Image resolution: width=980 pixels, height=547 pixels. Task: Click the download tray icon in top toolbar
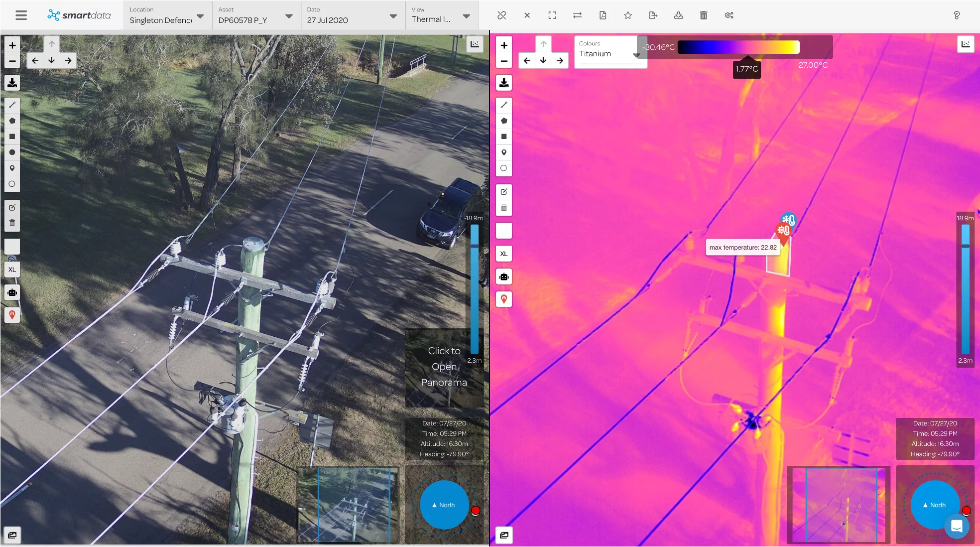(x=678, y=15)
